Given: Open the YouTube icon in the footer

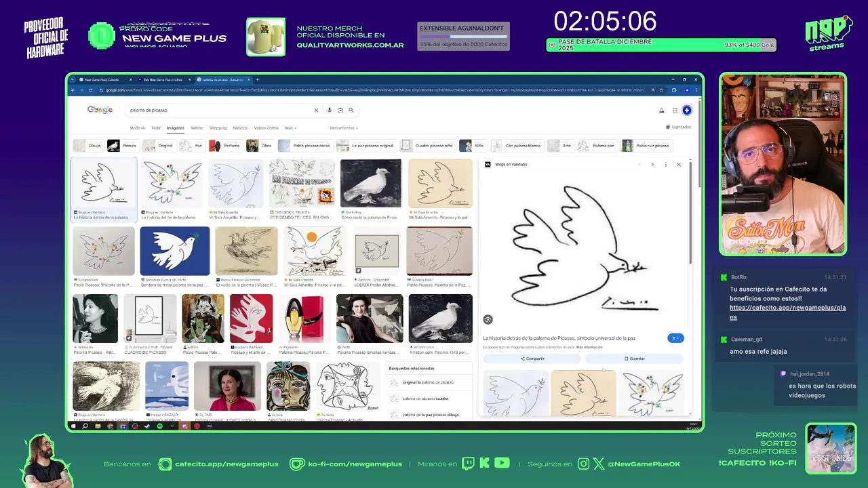Looking at the screenshot, I should tap(502, 464).
